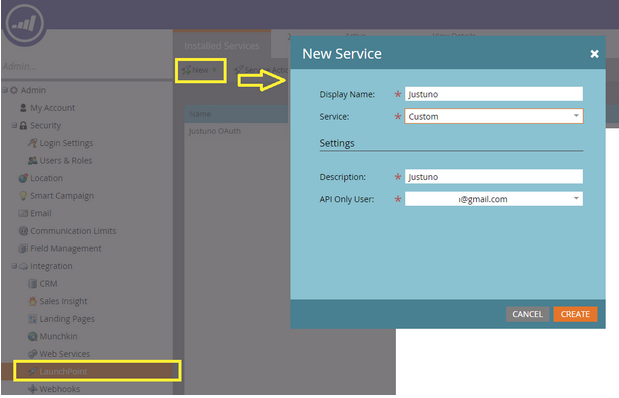The width and height of the screenshot is (619, 398).
Task: Select Users & Roles in the tree
Action: point(66,161)
